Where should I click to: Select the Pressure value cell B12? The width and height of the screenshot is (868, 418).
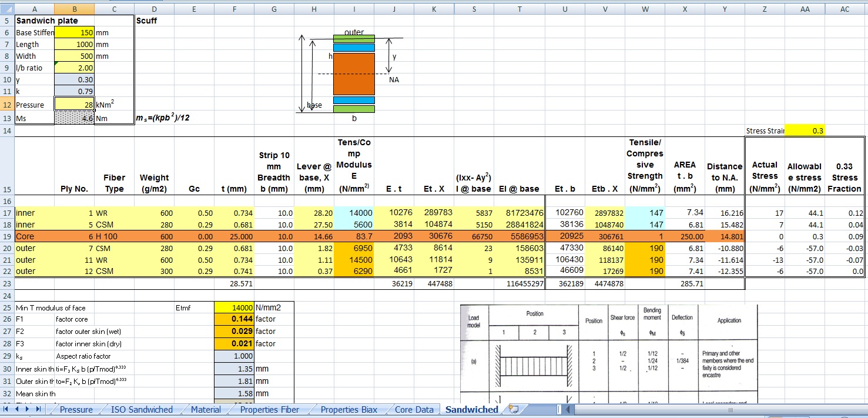(74, 105)
